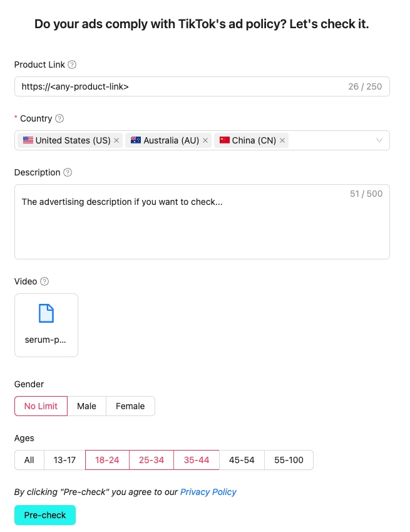Screen dimensions: 410x532
Task: Choose Female gender option
Action: tap(130, 406)
